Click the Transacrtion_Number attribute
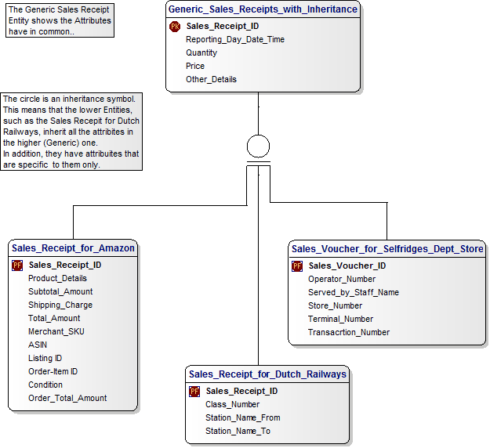 (x=349, y=332)
